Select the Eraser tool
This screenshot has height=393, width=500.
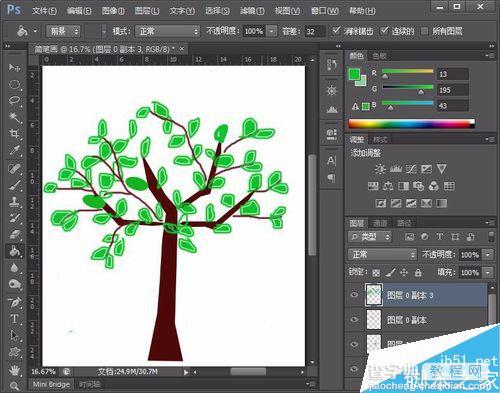pyautogui.click(x=14, y=234)
